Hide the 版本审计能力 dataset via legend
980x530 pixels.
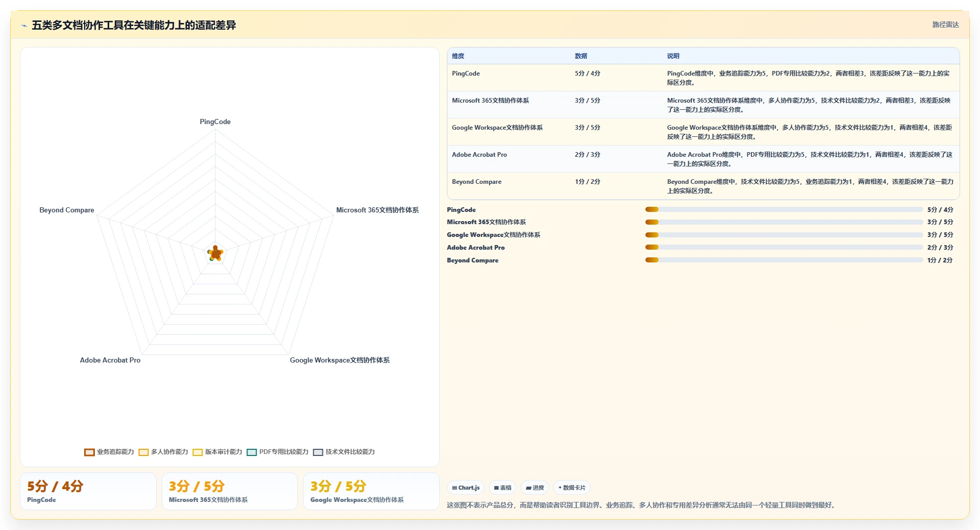tap(217, 452)
